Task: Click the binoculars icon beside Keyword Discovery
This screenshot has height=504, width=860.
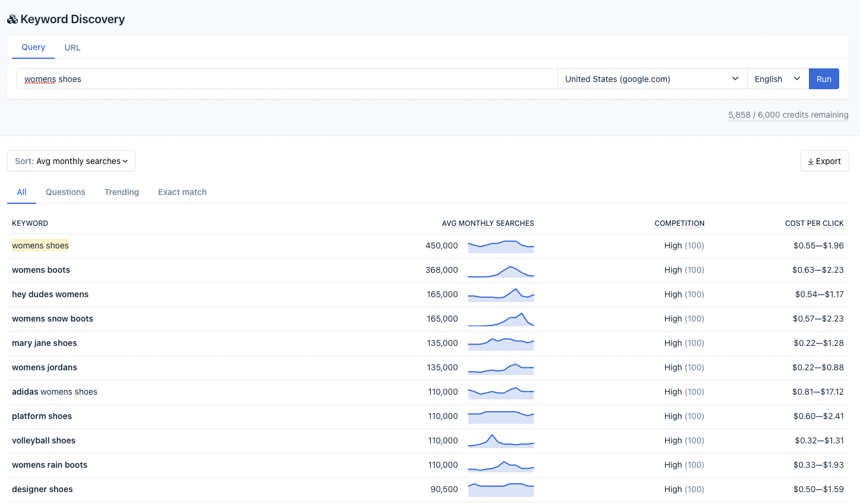Action: click(x=12, y=20)
